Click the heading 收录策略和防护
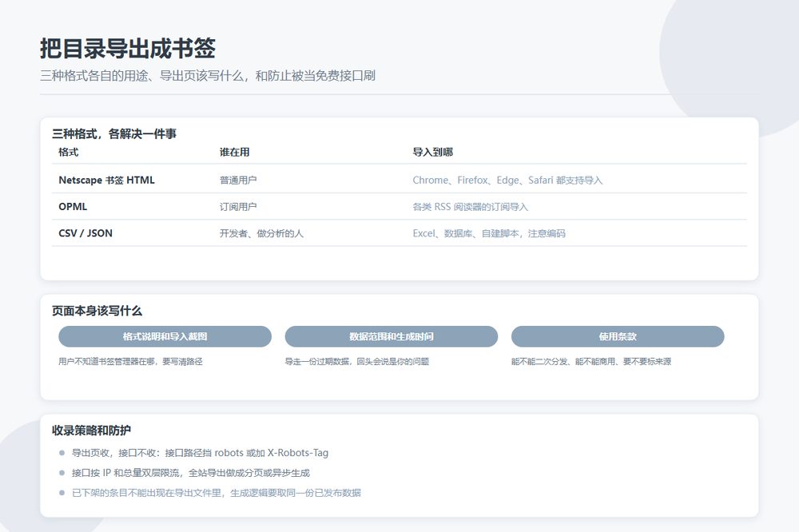The width and height of the screenshot is (799, 532). (91, 431)
